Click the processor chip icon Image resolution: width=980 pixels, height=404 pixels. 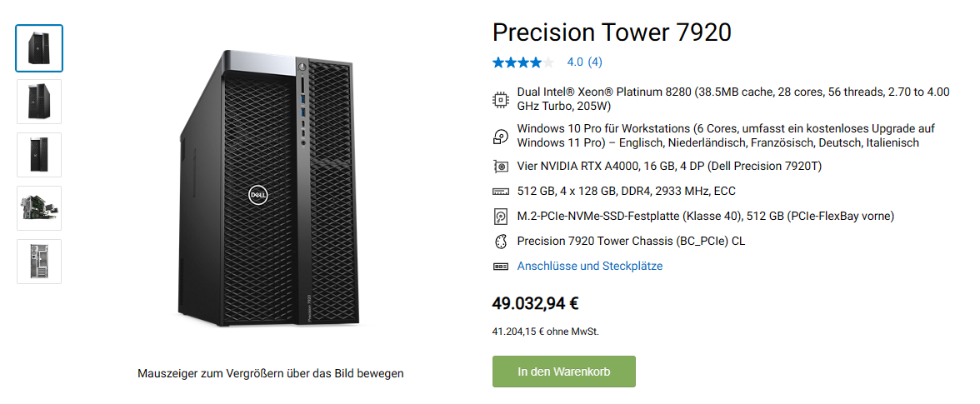point(500,99)
